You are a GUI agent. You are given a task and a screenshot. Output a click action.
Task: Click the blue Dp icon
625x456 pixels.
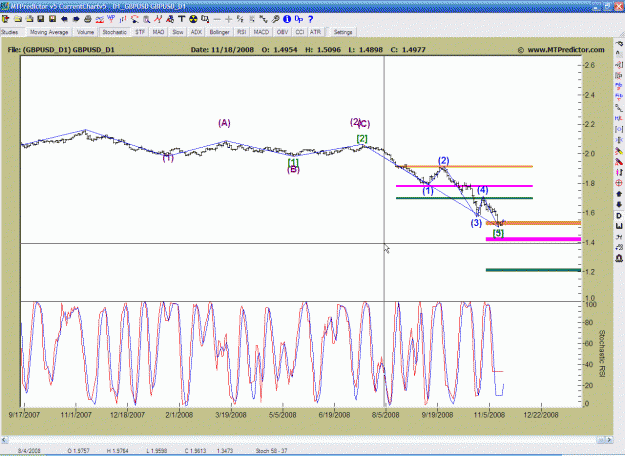[x=299, y=19]
